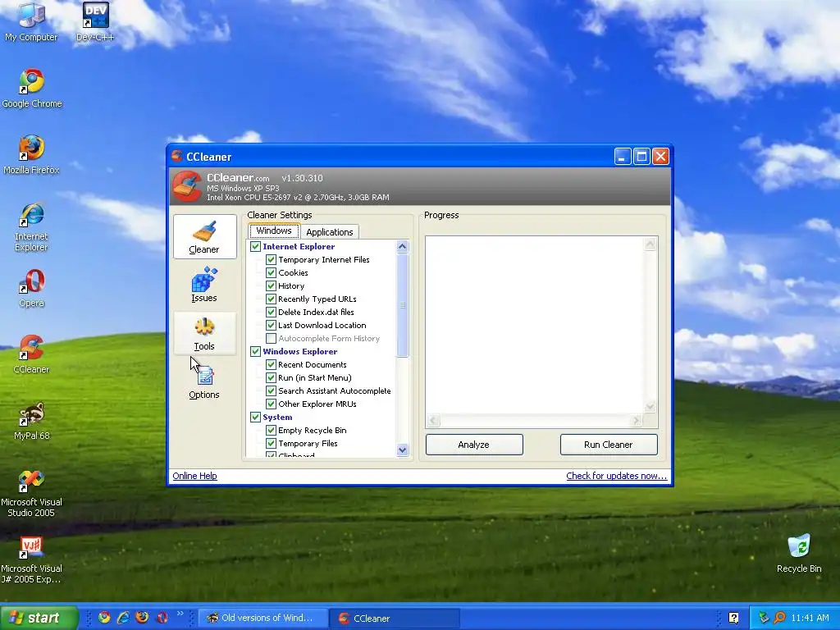Switch to Old versions of Windows taskbar item

click(x=262, y=618)
